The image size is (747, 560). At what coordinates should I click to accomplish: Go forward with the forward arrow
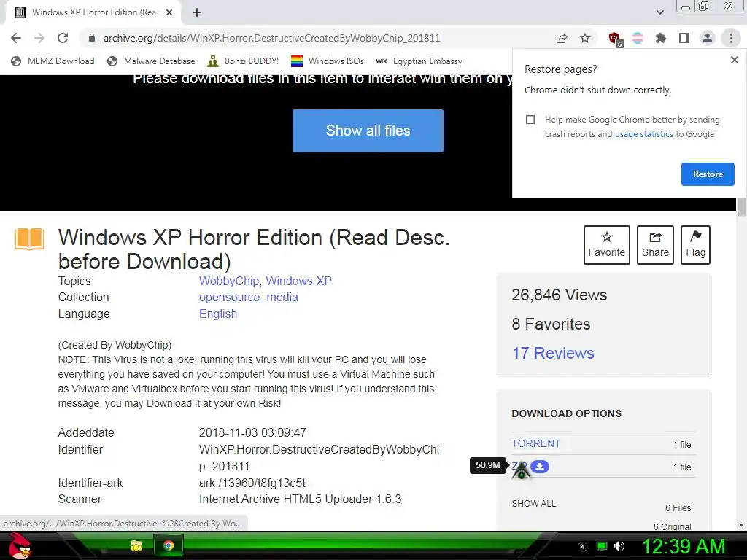(39, 38)
